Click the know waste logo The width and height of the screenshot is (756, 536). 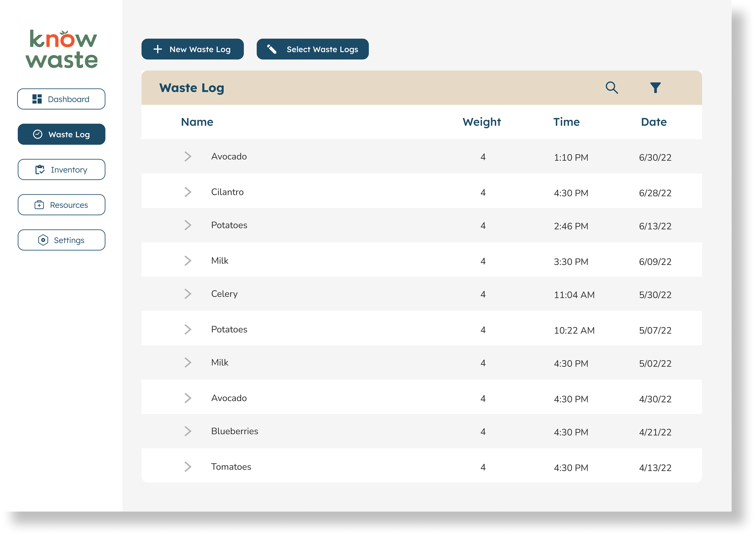click(62, 49)
